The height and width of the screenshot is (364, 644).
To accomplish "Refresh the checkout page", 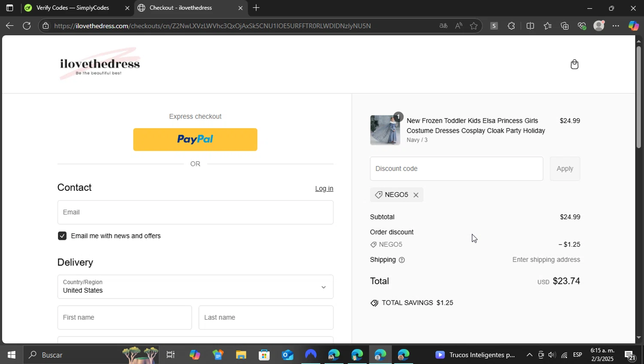I will click(27, 26).
